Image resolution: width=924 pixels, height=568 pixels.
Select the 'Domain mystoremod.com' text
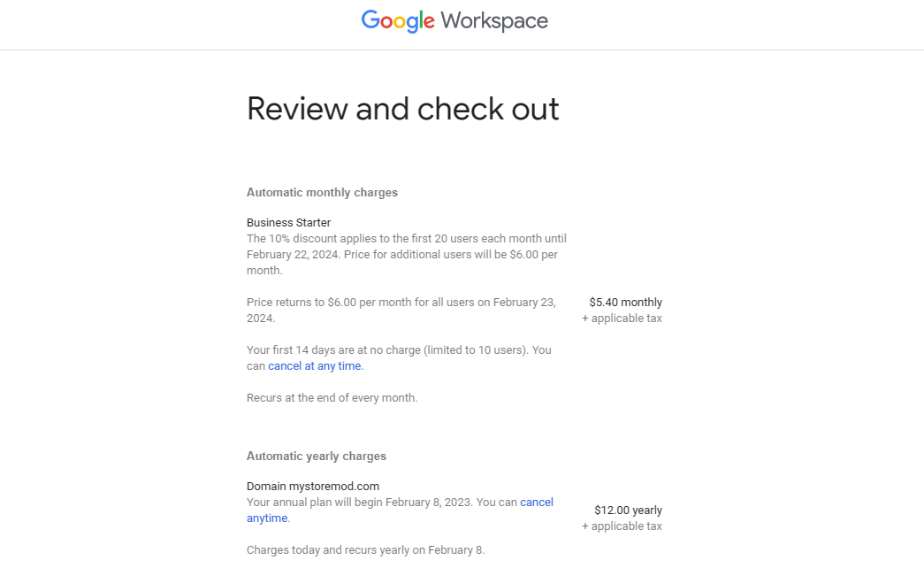tap(313, 486)
